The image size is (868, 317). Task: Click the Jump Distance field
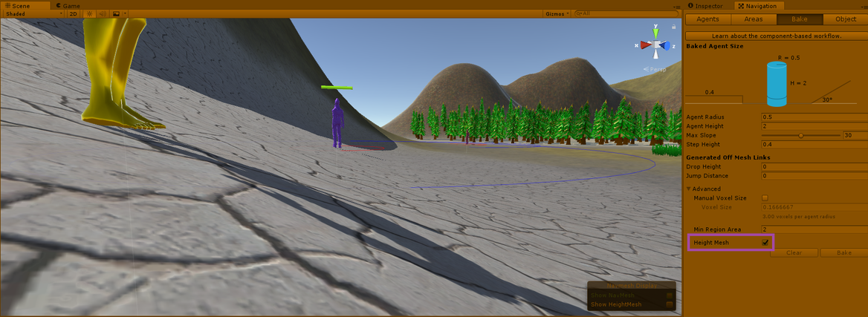[x=813, y=176]
